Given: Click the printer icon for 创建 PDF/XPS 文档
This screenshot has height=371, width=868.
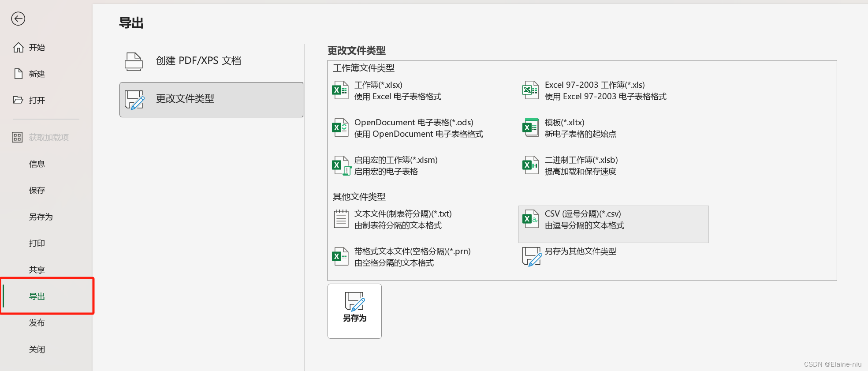Looking at the screenshot, I should 134,61.
